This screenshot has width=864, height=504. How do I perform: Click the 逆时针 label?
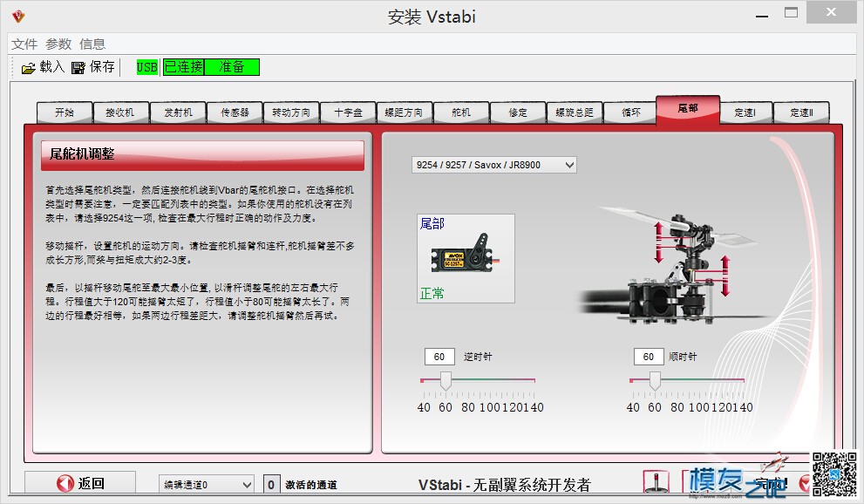[x=478, y=357]
